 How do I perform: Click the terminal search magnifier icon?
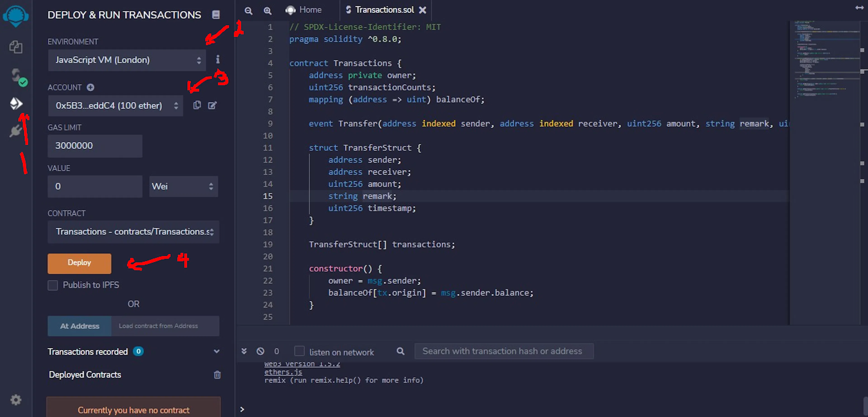pyautogui.click(x=400, y=351)
